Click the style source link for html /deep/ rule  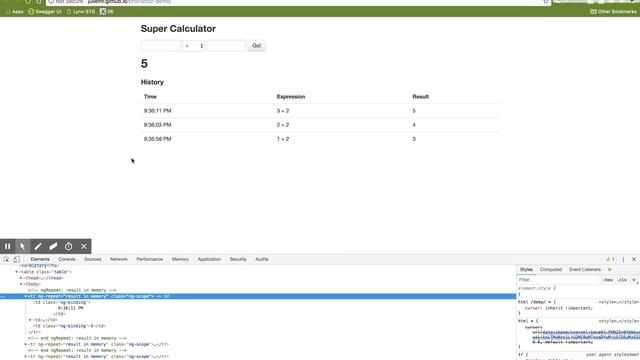point(619,302)
